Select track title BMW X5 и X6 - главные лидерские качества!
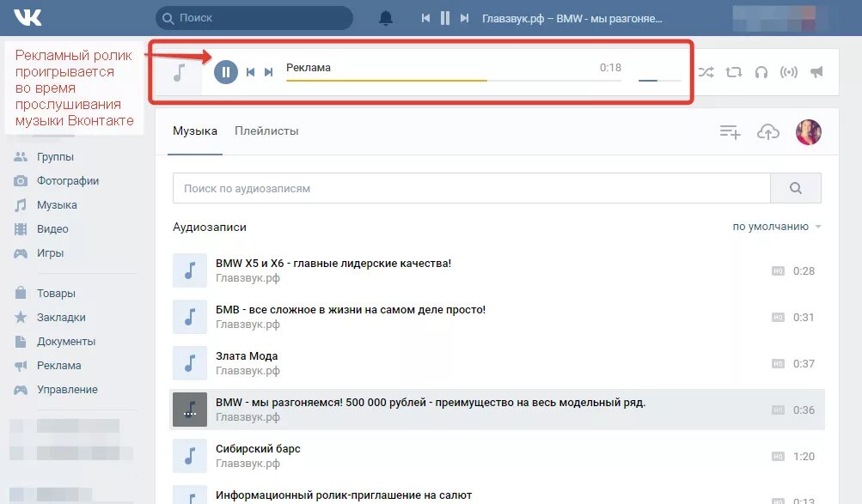This screenshot has height=504, width=862. (x=333, y=263)
